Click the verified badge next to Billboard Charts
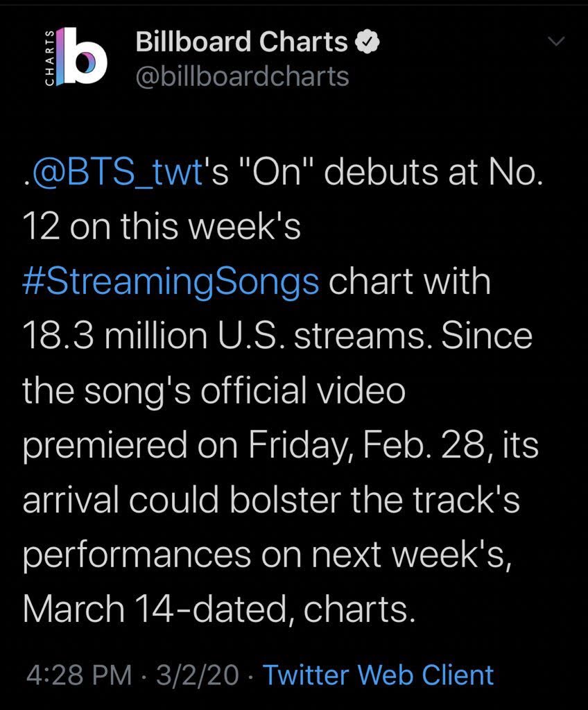The image size is (588, 710). [366, 43]
